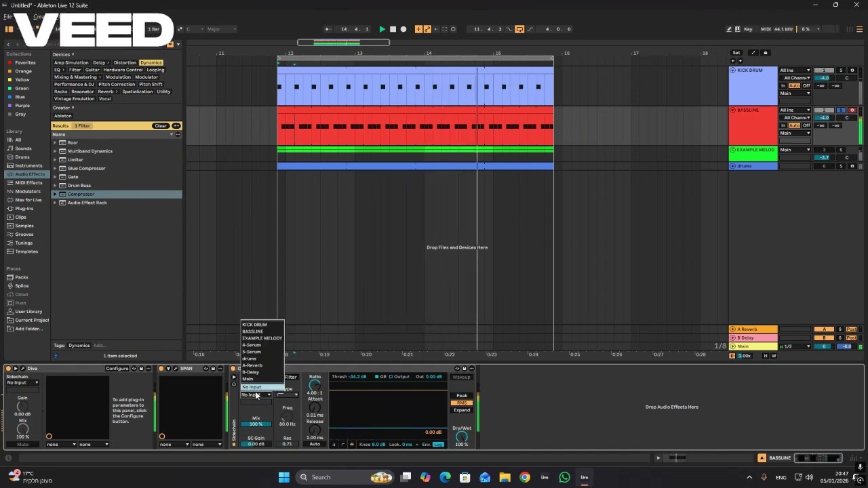Arm the Arrangement Record button

tap(403, 29)
